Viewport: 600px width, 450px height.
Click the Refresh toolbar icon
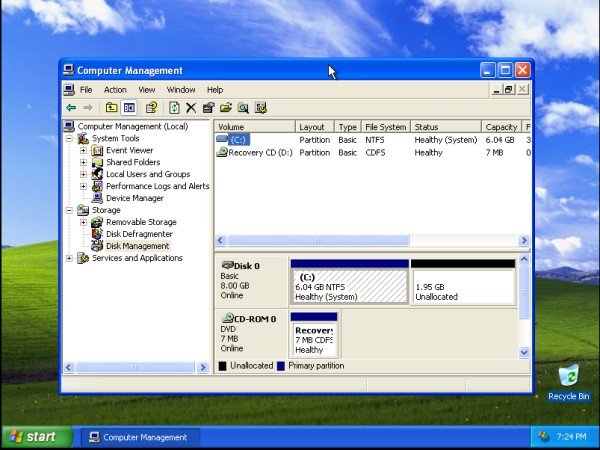[x=174, y=108]
